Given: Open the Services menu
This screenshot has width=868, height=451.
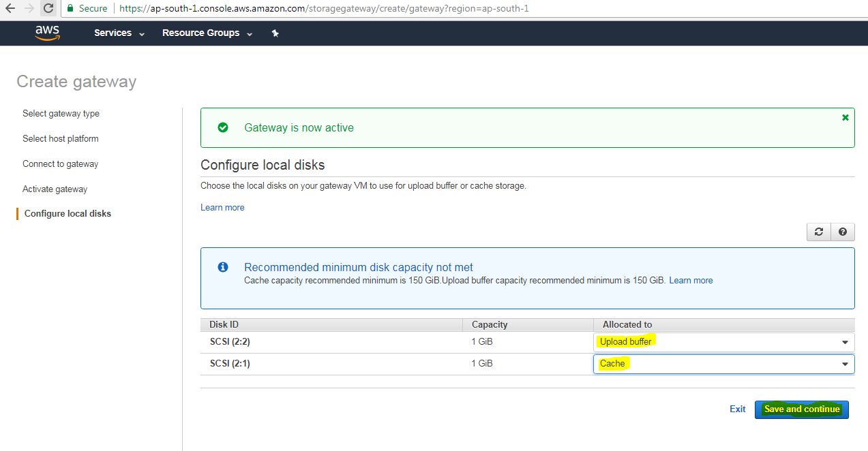Looking at the screenshot, I should (x=119, y=33).
